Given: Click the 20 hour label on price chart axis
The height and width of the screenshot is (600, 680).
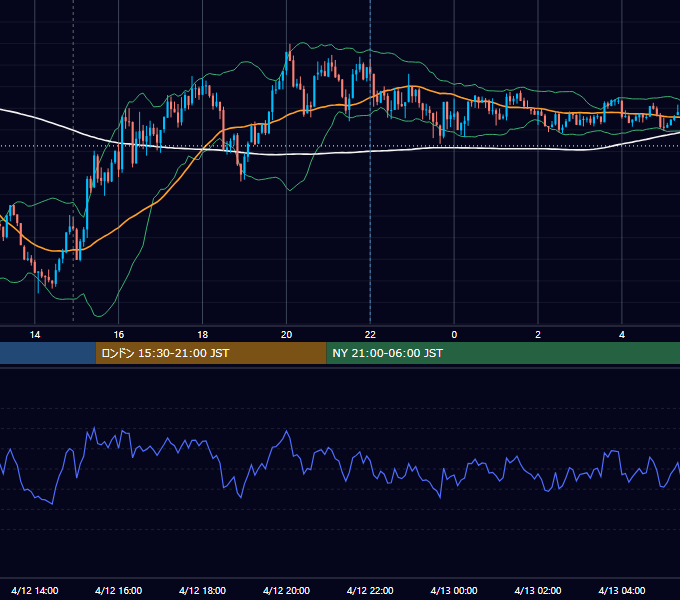Looking at the screenshot, I should pyautogui.click(x=286, y=335).
